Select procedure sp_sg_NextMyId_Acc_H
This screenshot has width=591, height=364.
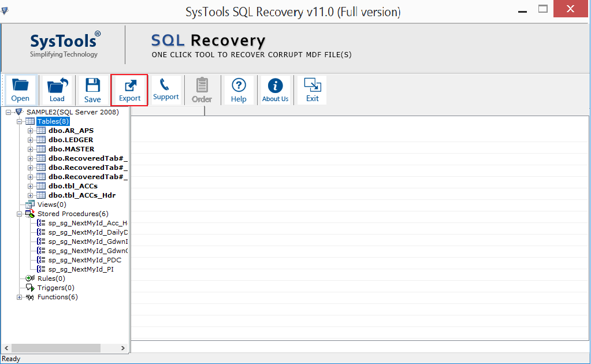point(88,223)
